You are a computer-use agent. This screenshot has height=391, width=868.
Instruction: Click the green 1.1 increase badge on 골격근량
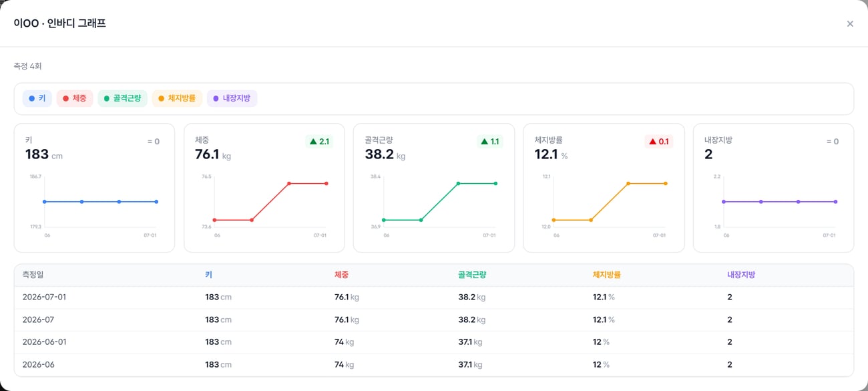489,142
